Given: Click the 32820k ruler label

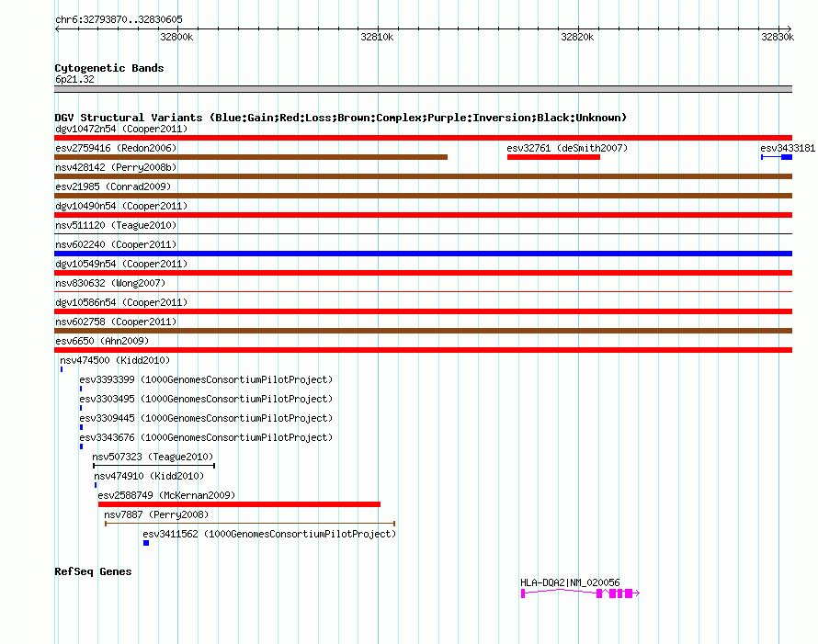Looking at the screenshot, I should click(x=577, y=37).
